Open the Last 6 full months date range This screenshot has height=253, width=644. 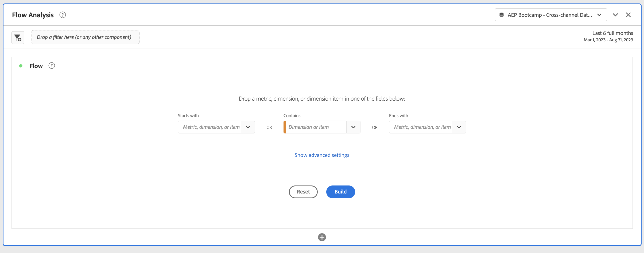(x=608, y=36)
